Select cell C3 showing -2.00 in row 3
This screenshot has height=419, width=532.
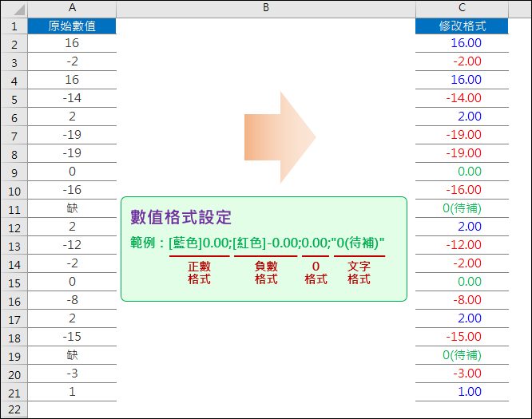[462, 61]
